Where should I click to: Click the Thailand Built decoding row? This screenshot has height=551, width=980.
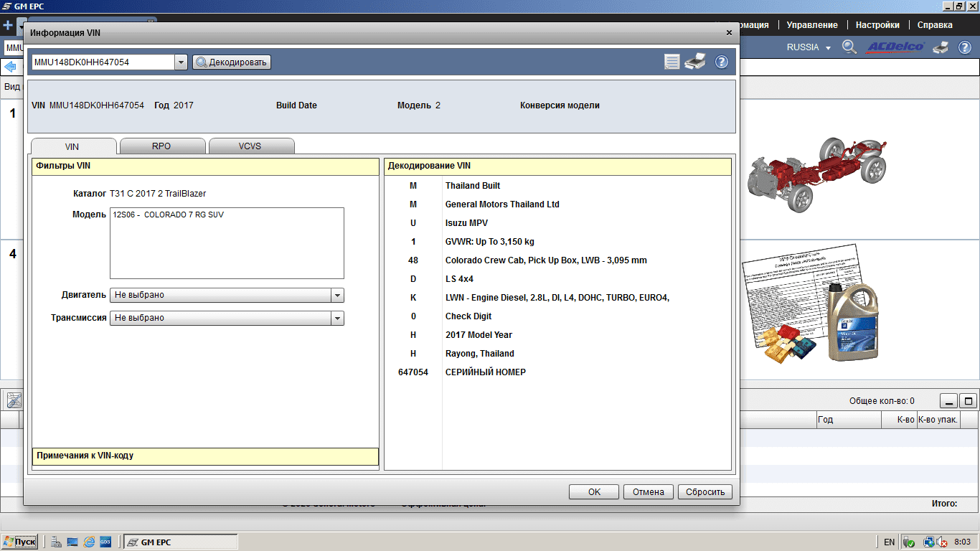[x=558, y=186]
